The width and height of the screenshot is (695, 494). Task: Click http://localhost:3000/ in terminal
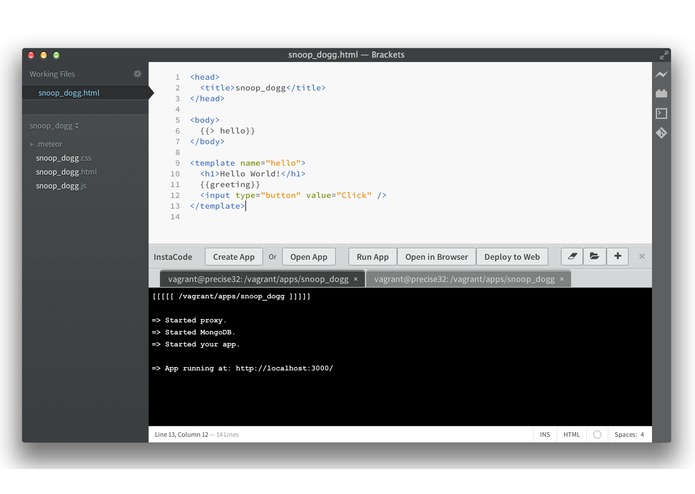click(284, 368)
